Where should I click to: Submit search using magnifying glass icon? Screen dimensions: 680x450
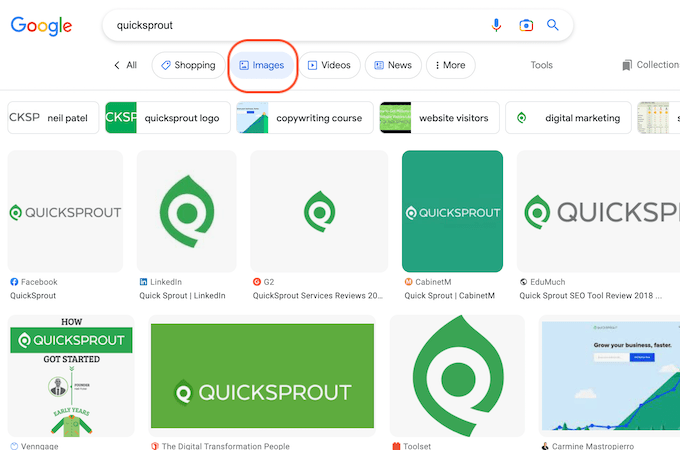pos(552,25)
